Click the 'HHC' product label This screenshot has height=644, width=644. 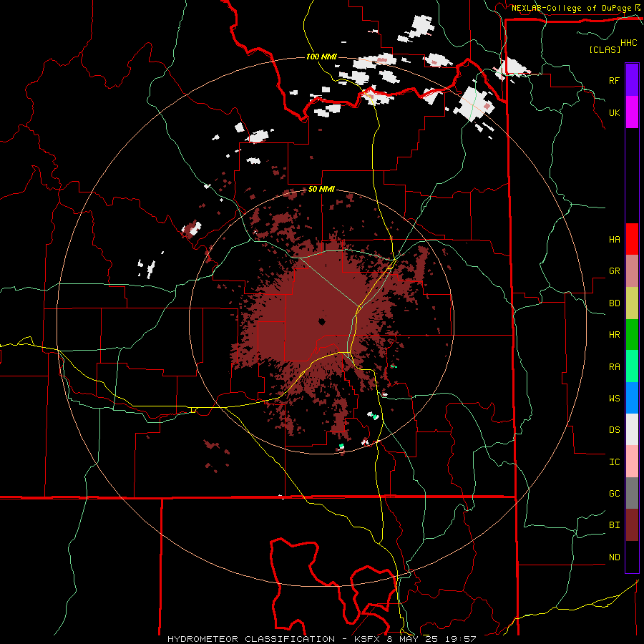629,43
